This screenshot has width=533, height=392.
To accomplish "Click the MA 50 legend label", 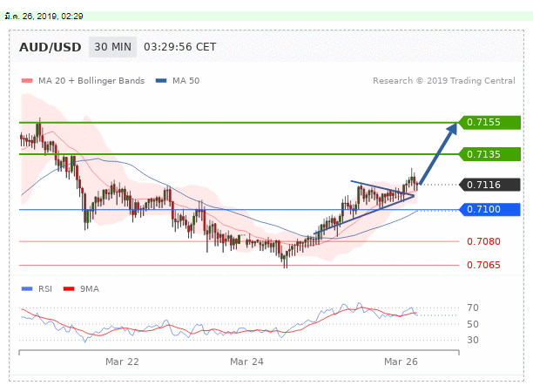I will coord(186,81).
